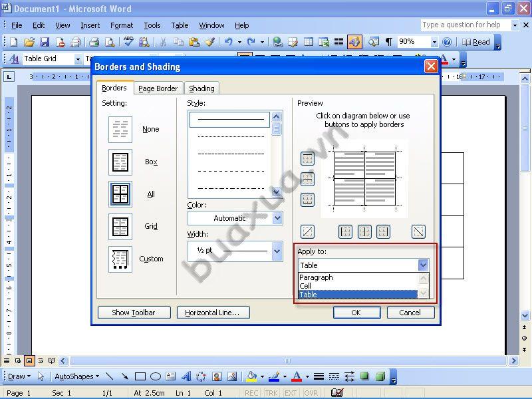This screenshot has width=532, height=399.
Task: Toggle the Drawing toolbar icon
Action: tap(354, 42)
